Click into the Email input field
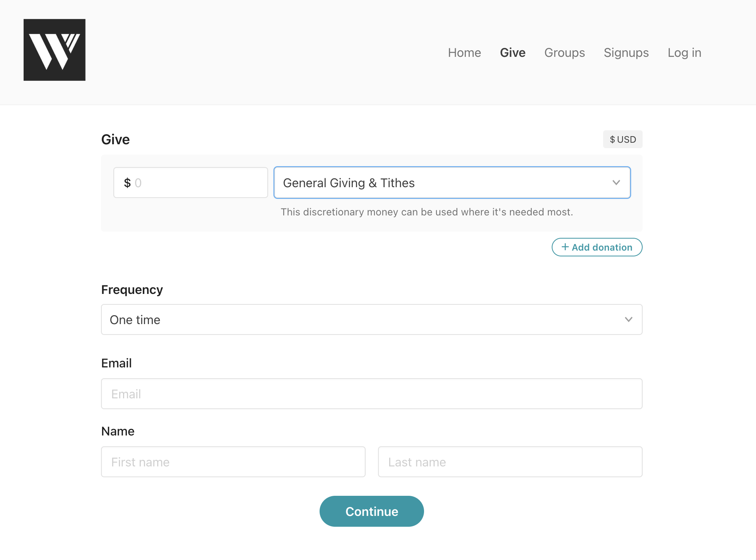The image size is (756, 560). [x=371, y=394]
